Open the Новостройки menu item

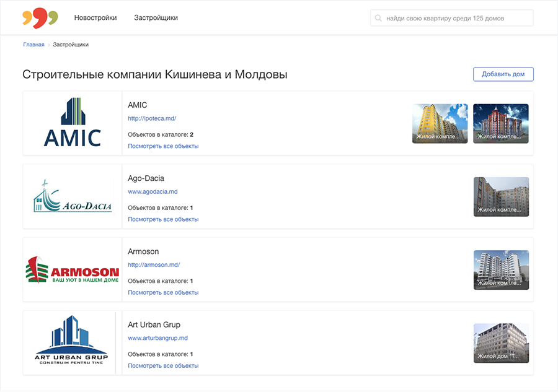(95, 18)
